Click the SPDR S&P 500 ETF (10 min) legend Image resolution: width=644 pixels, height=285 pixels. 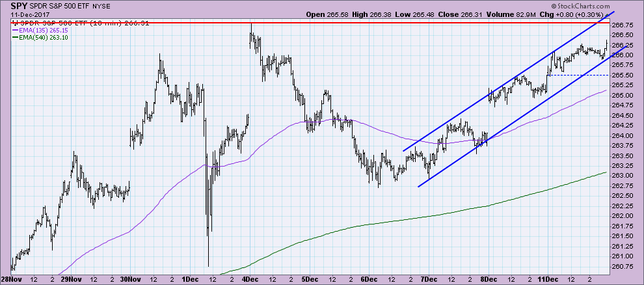click(x=81, y=23)
